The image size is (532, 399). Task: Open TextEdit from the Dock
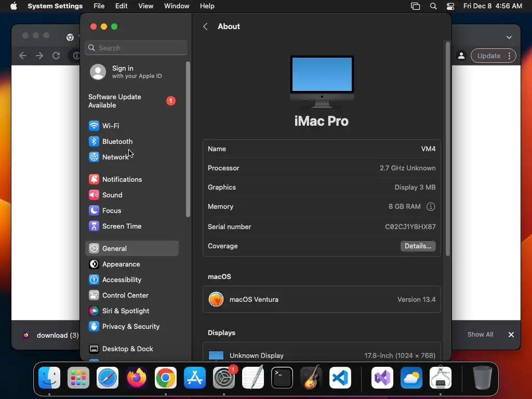click(253, 378)
